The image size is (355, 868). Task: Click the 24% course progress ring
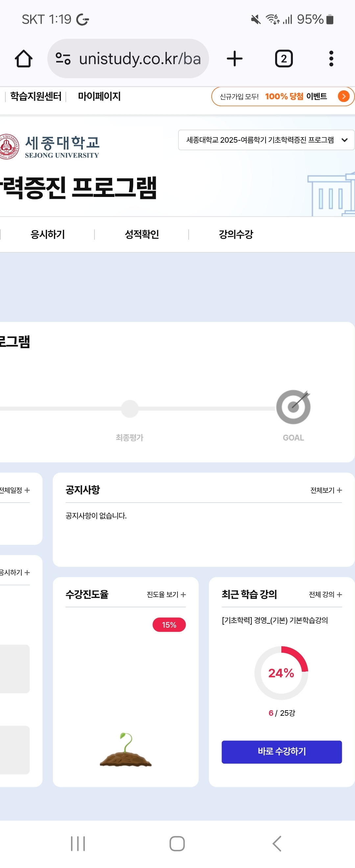coord(282,674)
